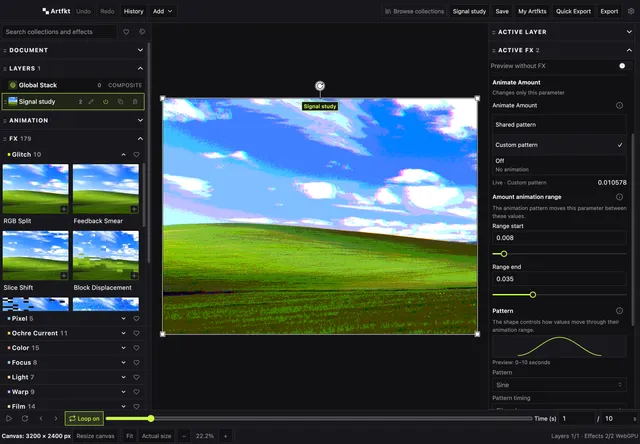The height and width of the screenshot is (444, 640).
Task: Open the Add dropdown menu
Action: click(162, 11)
